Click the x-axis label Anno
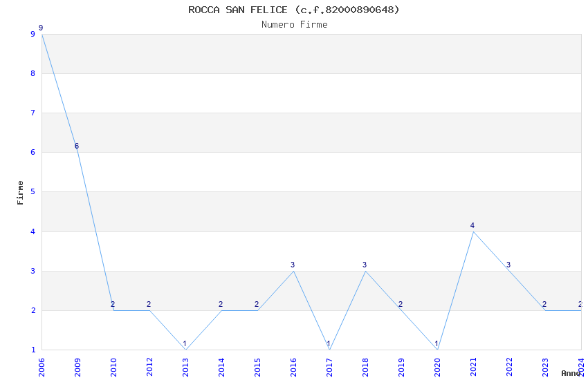This screenshot has width=588, height=380. [x=571, y=373]
